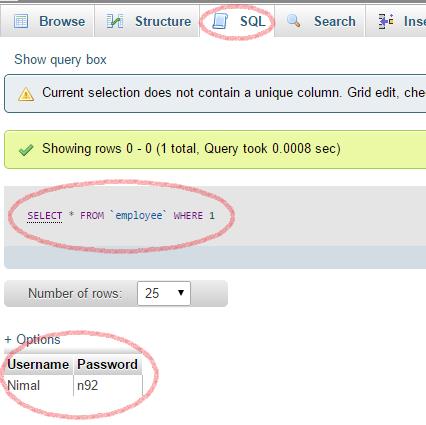Click the SELECT keyword in the query
Image resolution: width=426 pixels, height=425 pixels.
tap(45, 216)
